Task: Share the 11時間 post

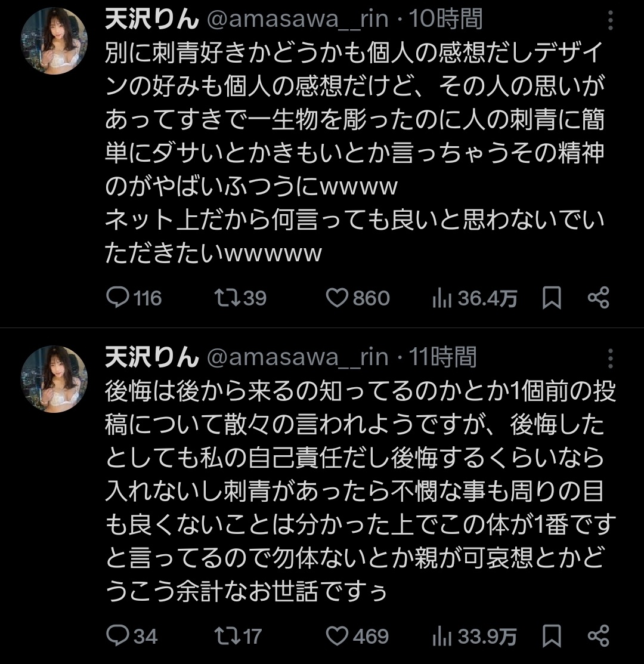Action: pos(598,636)
